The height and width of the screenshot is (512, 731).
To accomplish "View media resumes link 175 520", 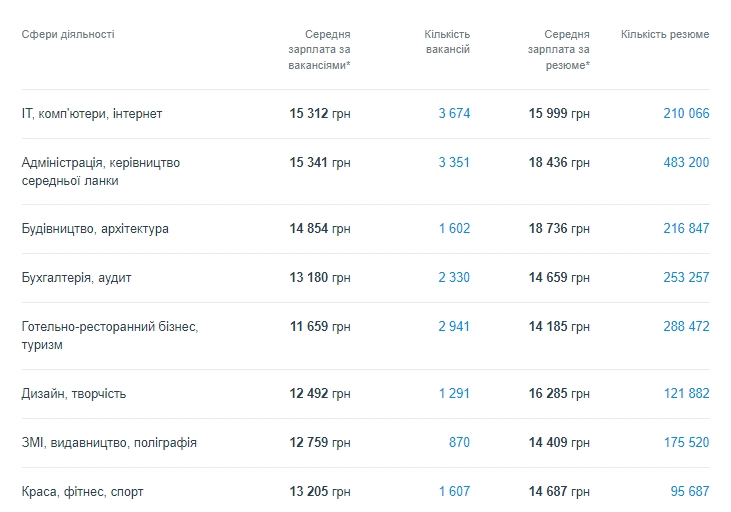I will click(x=686, y=443).
